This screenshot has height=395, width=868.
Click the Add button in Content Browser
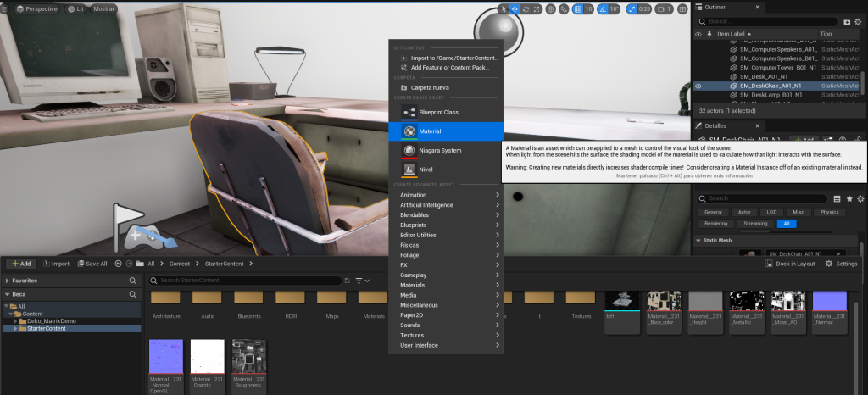click(x=21, y=264)
